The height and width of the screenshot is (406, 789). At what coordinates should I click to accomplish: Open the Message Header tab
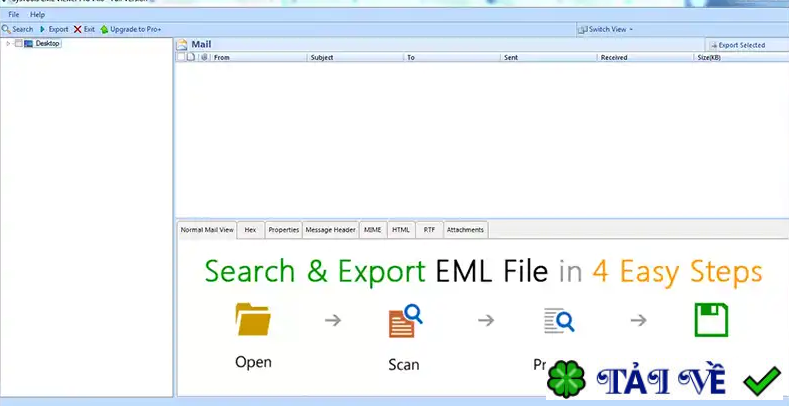point(331,230)
